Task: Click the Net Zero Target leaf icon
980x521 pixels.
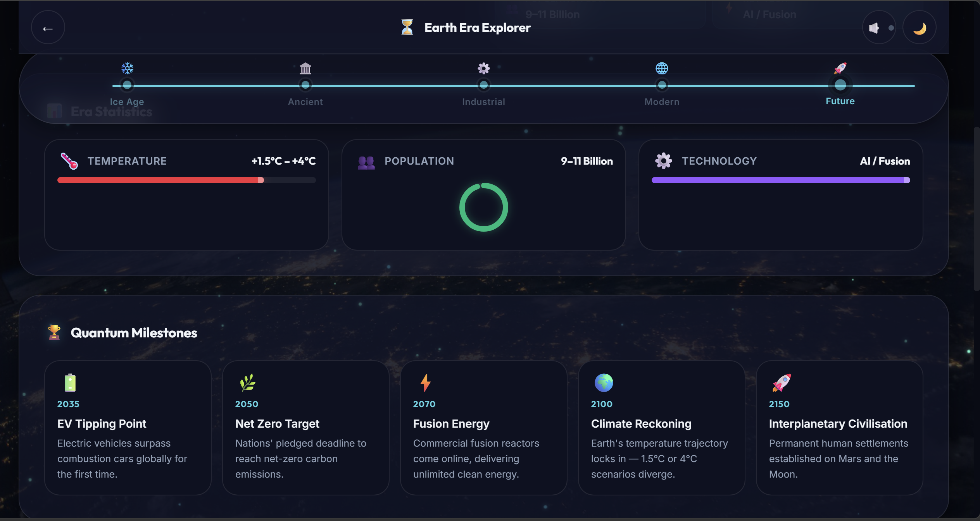Action: pos(247,383)
